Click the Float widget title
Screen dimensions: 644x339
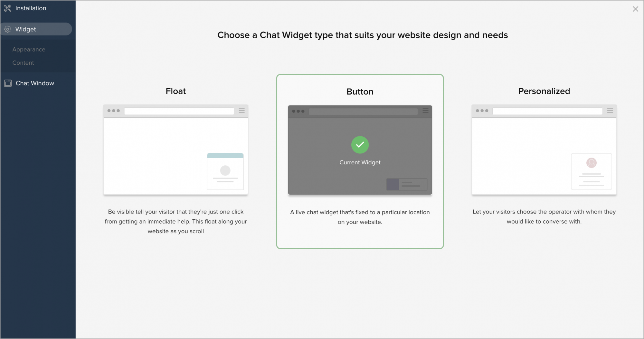[176, 91]
